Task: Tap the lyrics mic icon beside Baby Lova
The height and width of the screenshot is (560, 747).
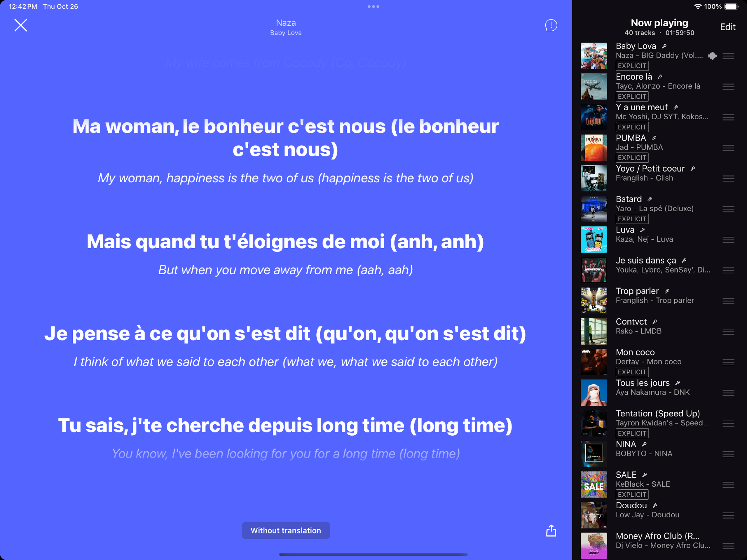Action: coord(664,46)
